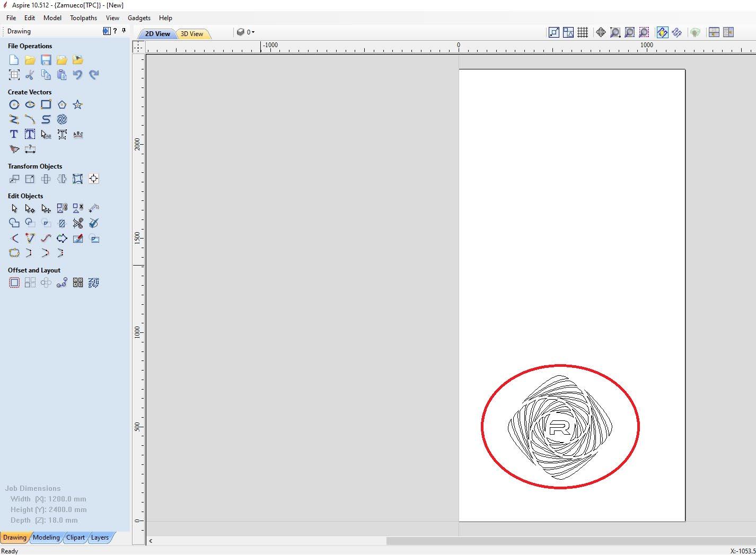Toggle the grid display in the view toolbar
The width and height of the screenshot is (756, 555).
583,32
